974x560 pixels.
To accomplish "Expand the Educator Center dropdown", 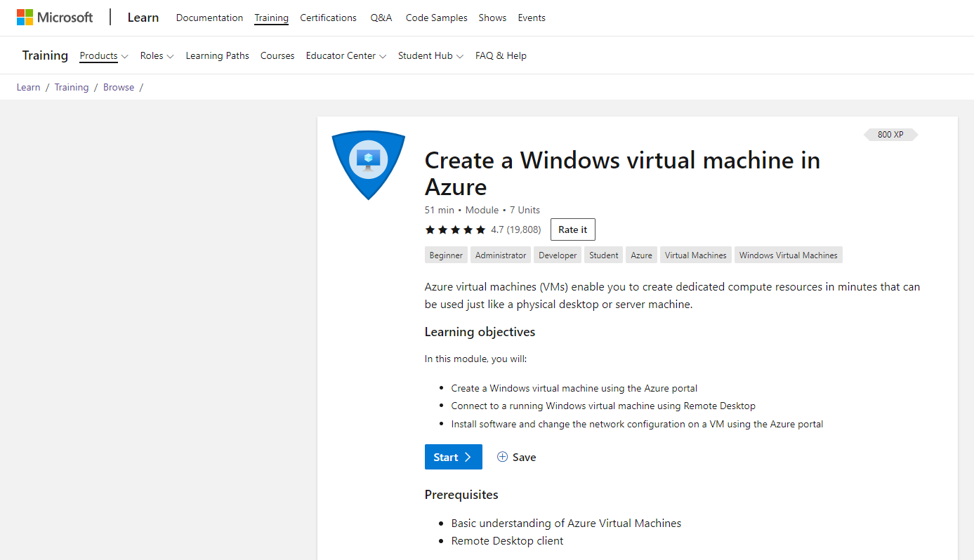I will pyautogui.click(x=346, y=55).
